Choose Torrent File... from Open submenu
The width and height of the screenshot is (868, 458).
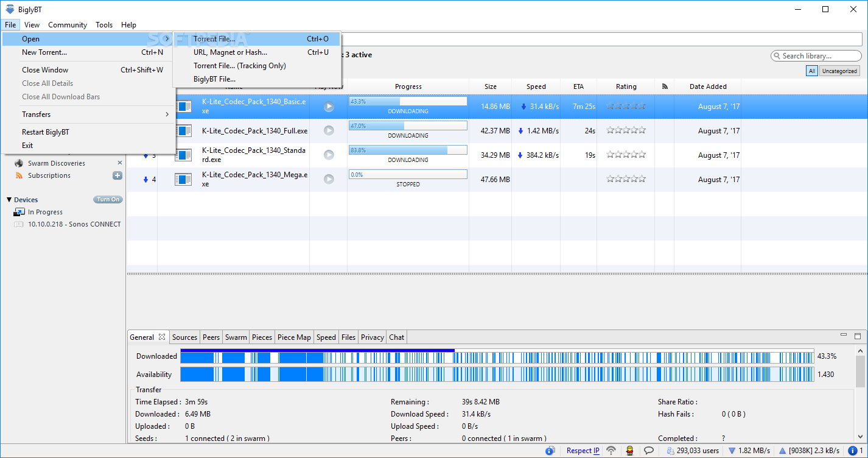pyautogui.click(x=257, y=39)
